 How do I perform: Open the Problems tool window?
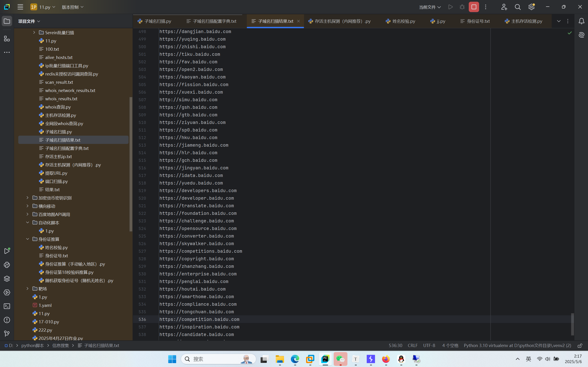point(7,320)
